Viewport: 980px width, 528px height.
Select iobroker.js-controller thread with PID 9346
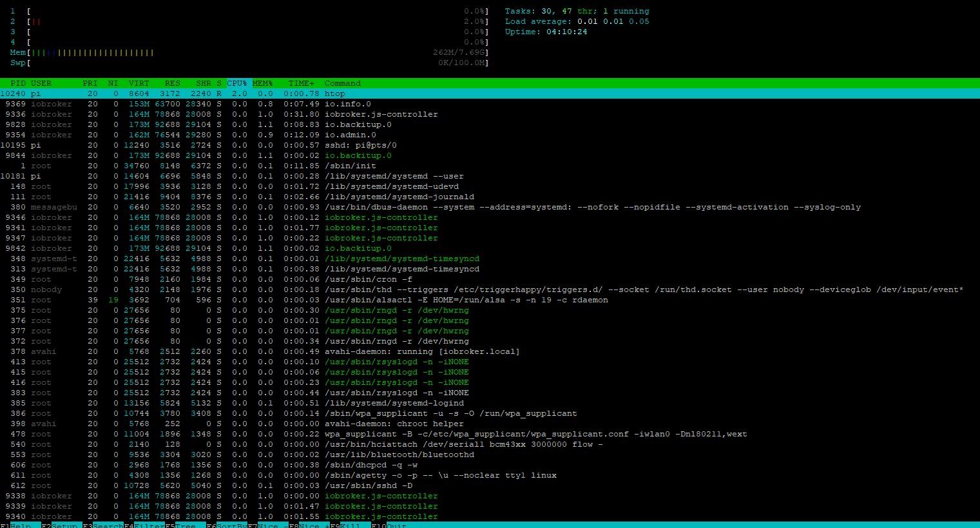[490, 217]
